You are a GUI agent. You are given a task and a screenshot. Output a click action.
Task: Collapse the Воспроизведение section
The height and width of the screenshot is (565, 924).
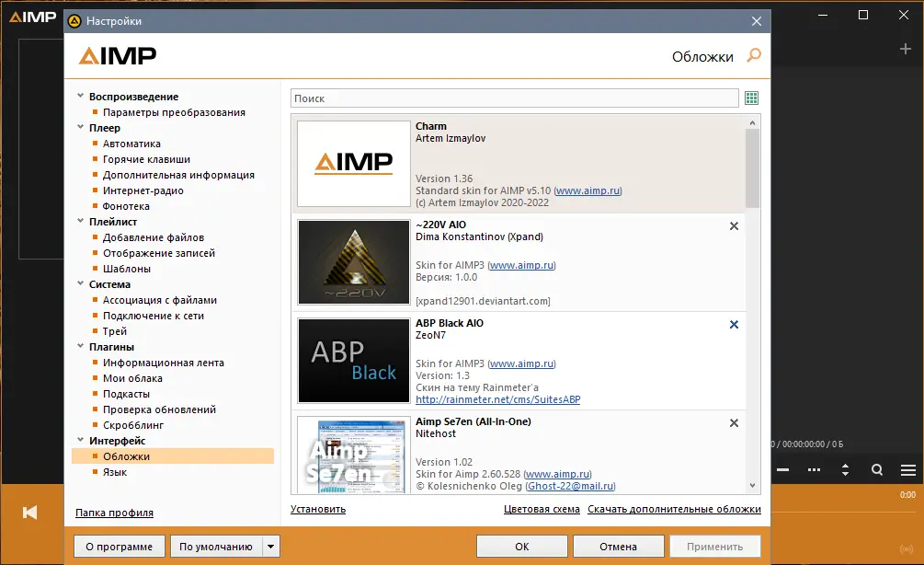(80, 96)
